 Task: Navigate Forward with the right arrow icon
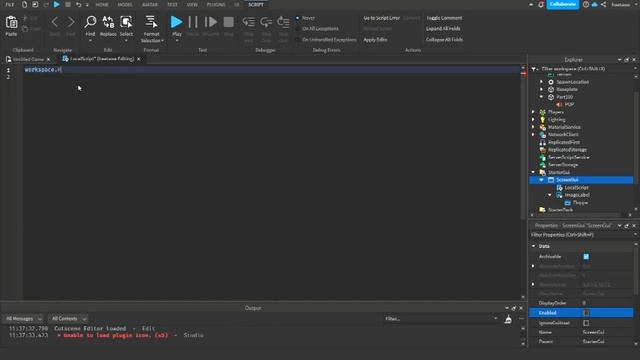[x=71, y=22]
